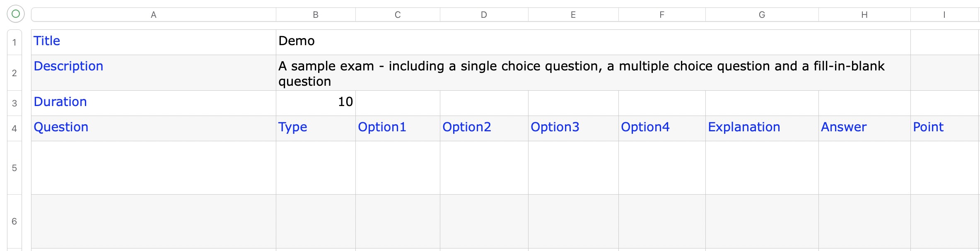
Task: Click the Option1 header cell
Action: pyautogui.click(x=398, y=128)
